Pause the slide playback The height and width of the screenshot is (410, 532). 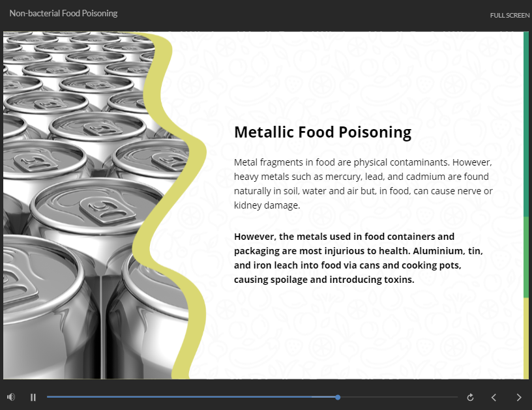click(33, 397)
